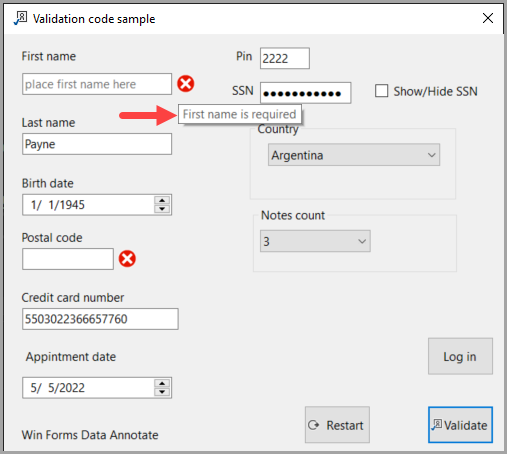Screen dimensions: 507x454
Task: Click the Appointment date value 5/5/2022
Action: [58, 388]
